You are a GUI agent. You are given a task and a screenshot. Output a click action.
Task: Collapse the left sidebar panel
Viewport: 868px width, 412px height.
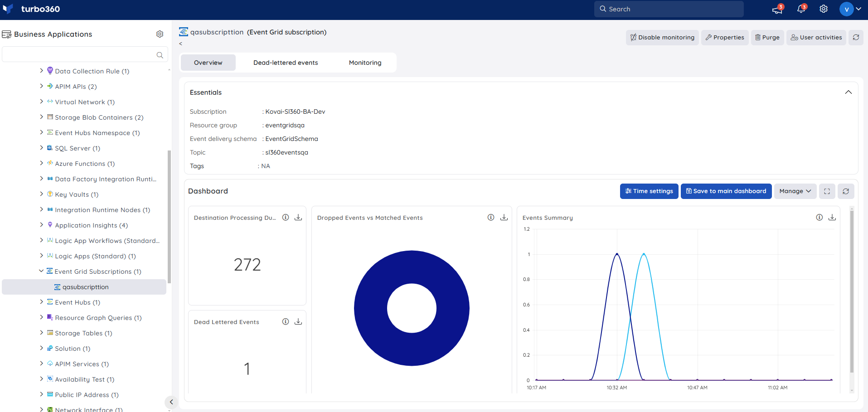click(x=171, y=402)
